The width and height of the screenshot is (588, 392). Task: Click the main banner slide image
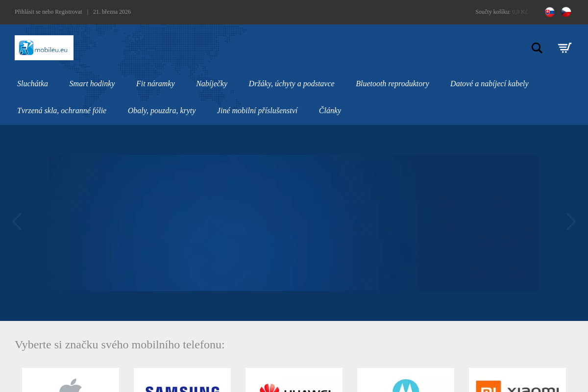(x=294, y=223)
